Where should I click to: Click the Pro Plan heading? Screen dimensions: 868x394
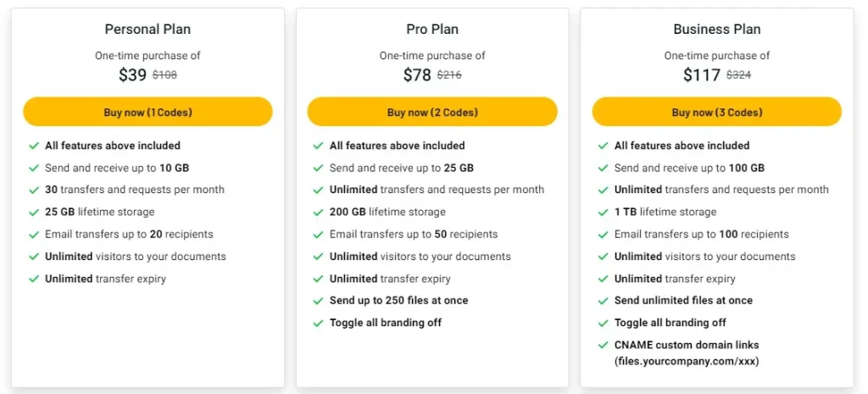[x=432, y=29]
